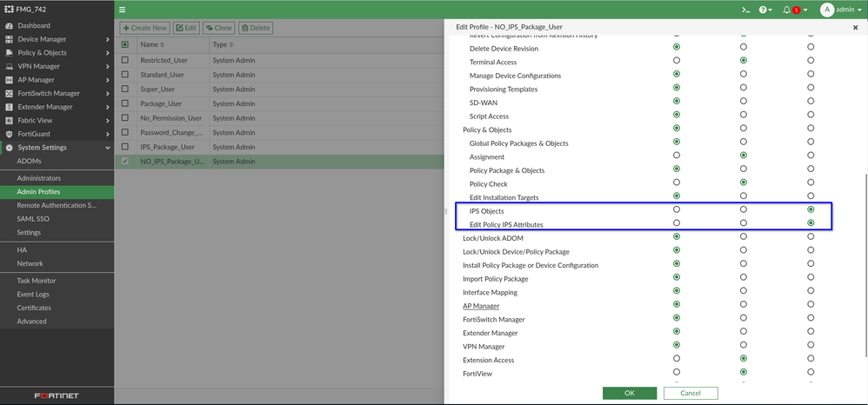The width and height of the screenshot is (868, 405).
Task: Open the Dashboard sidebar icon
Action: pyautogui.click(x=9, y=25)
